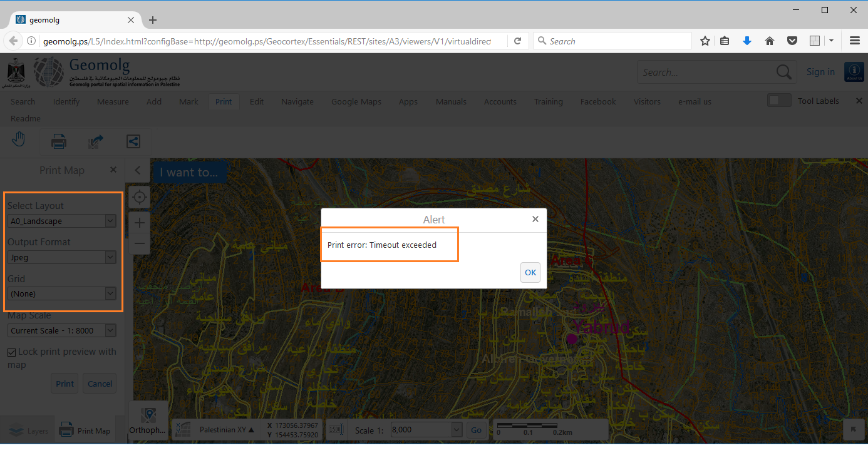Close the tool labels bar
The width and height of the screenshot is (868, 463).
click(x=859, y=101)
